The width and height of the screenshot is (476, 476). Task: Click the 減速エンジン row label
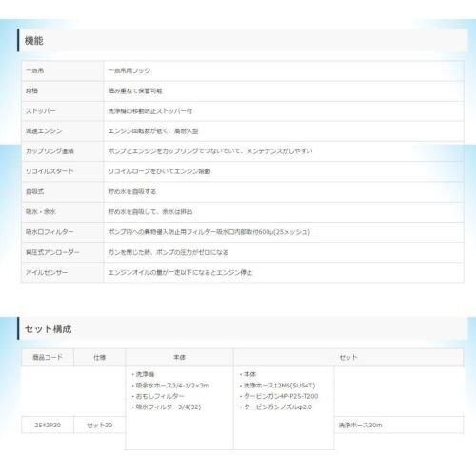point(44,131)
